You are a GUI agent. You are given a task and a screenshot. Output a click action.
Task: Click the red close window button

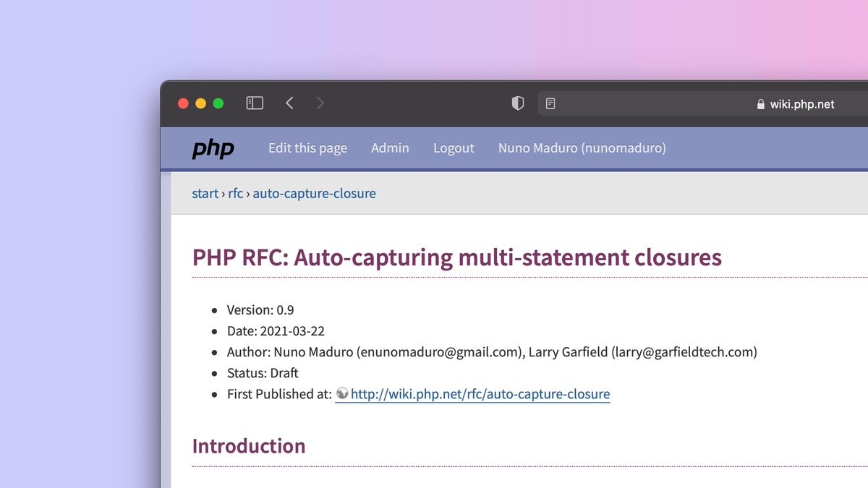[183, 103]
